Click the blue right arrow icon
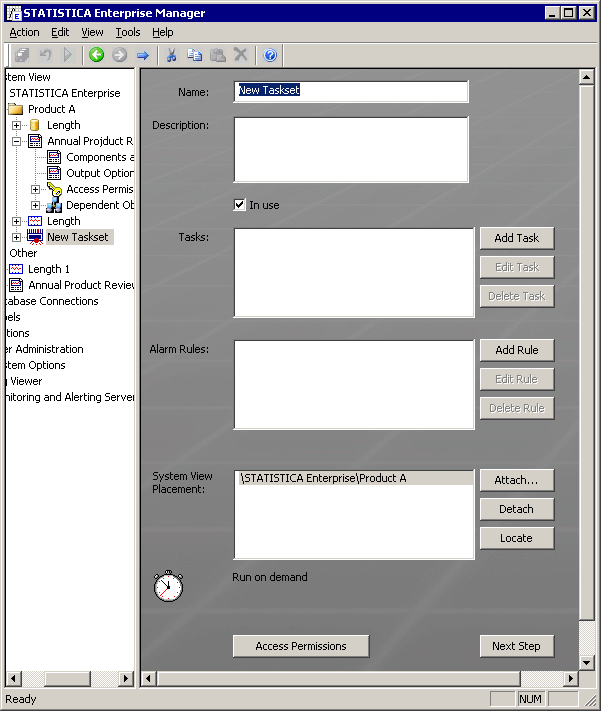The height and width of the screenshot is (711, 601). [142, 55]
